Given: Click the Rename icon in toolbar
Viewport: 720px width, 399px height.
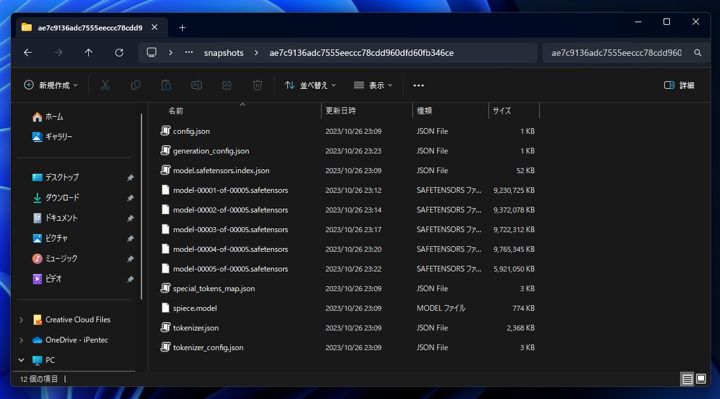Looking at the screenshot, I should pos(197,85).
